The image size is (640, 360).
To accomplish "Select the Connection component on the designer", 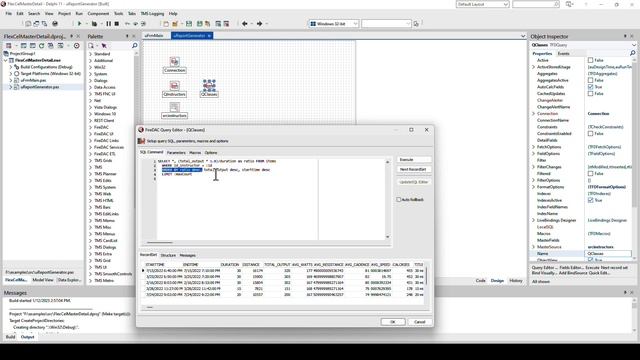I will tap(174, 64).
